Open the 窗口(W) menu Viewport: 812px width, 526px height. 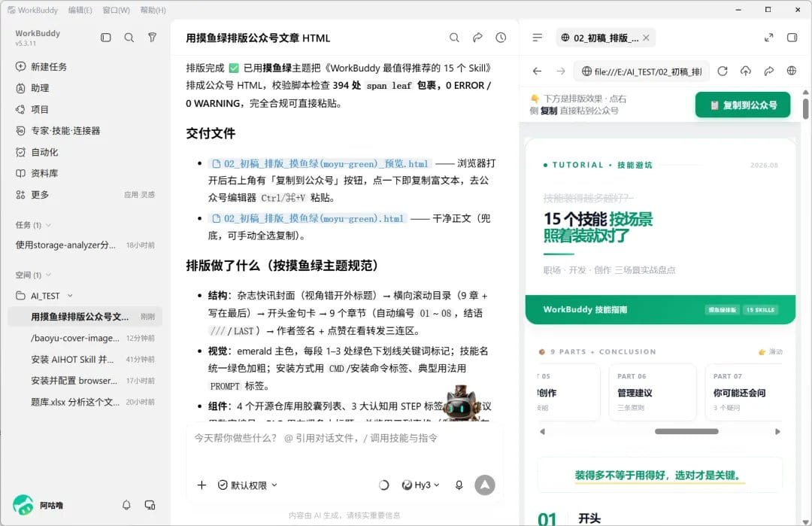pyautogui.click(x=116, y=10)
